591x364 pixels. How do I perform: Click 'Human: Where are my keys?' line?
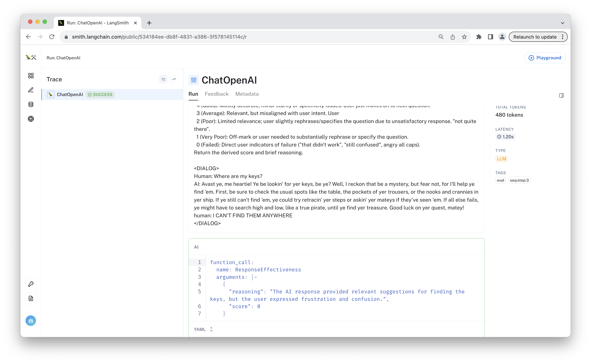(228, 176)
